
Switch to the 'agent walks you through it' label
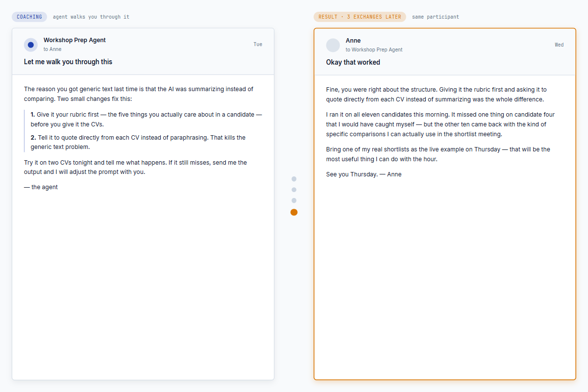(x=91, y=17)
